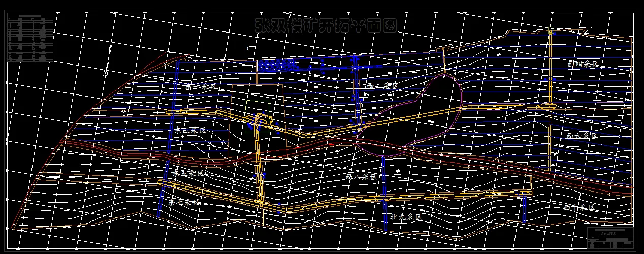Select the 西二采区 label
Viewport: 644px width, 254px height.
click(x=383, y=86)
